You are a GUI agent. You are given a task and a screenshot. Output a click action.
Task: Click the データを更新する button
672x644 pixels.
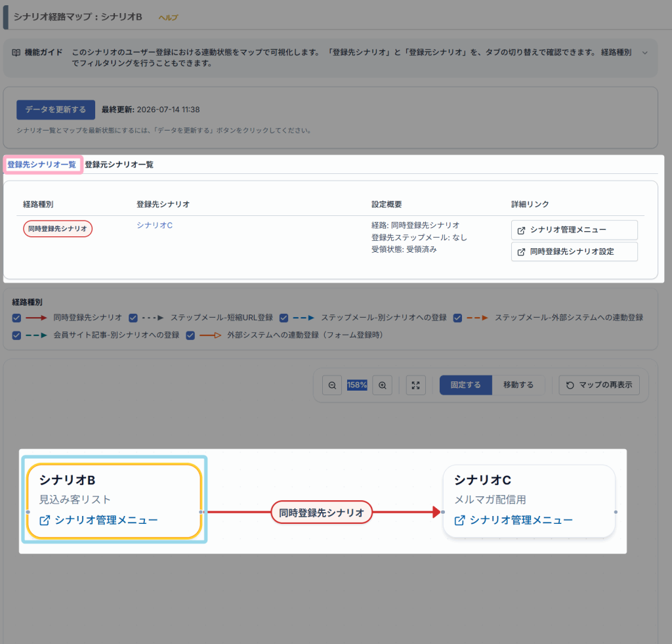(x=56, y=110)
